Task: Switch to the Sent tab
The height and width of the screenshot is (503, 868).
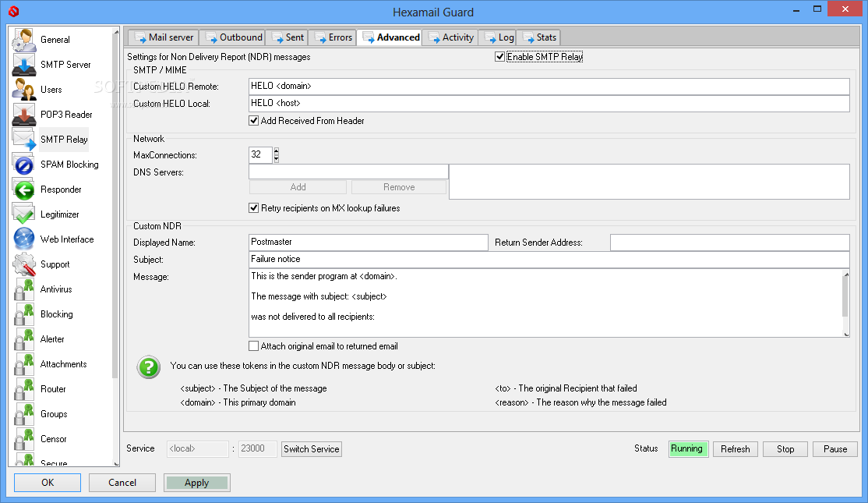Action: coord(288,37)
